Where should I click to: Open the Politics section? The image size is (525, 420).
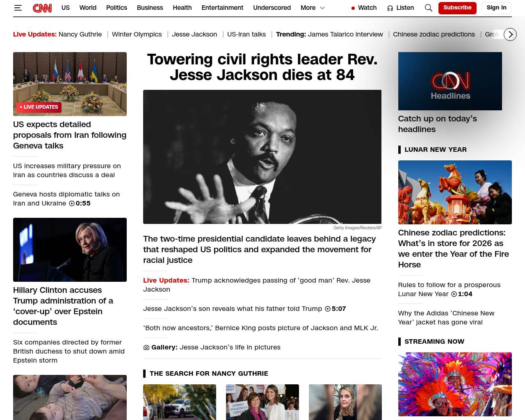pyautogui.click(x=116, y=8)
